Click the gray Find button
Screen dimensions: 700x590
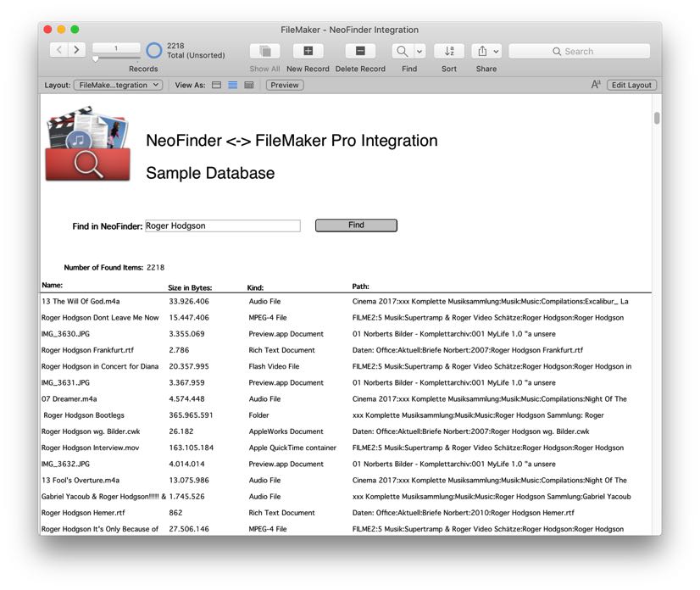(356, 225)
